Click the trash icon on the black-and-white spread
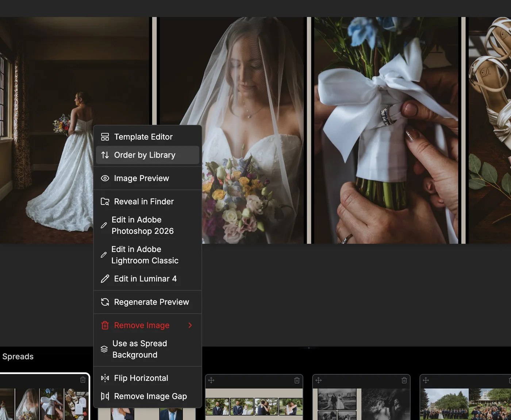 [x=404, y=380]
